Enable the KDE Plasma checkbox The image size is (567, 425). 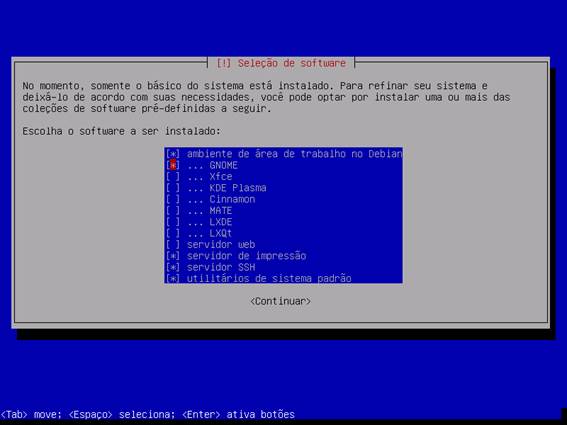click(x=173, y=188)
